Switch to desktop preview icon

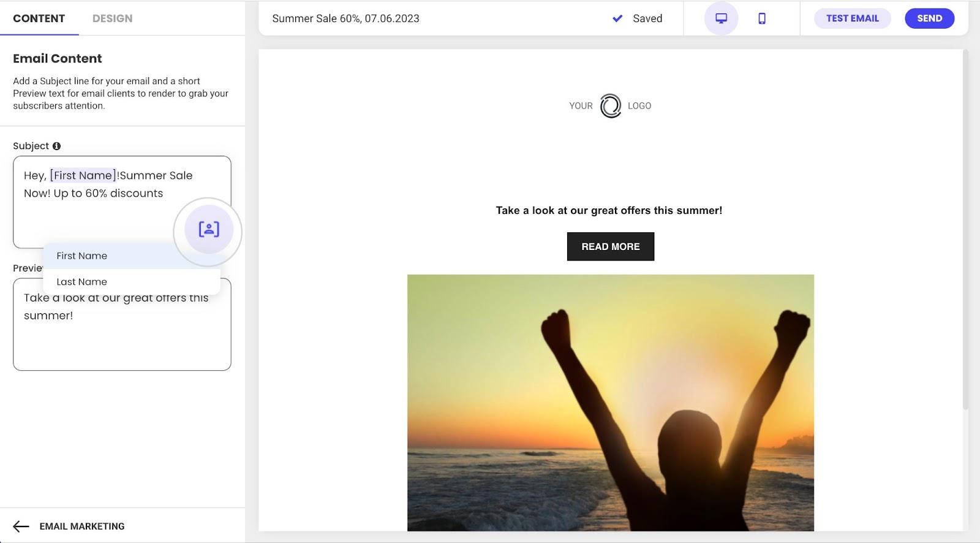(x=722, y=18)
